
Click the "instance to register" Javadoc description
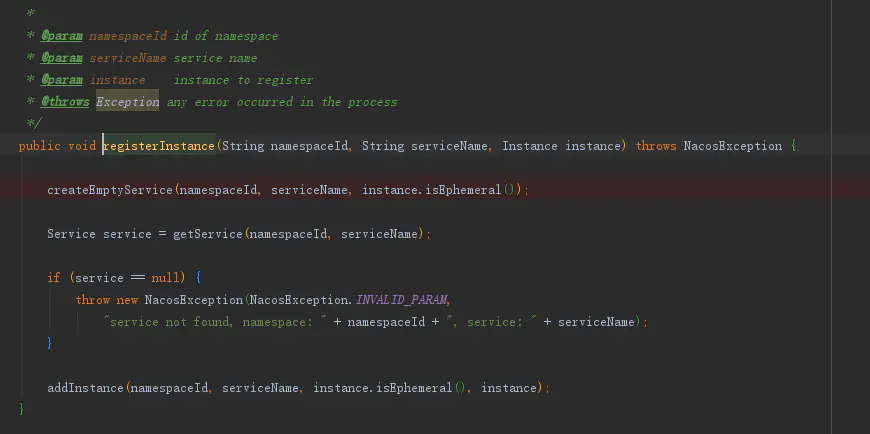tap(243, 80)
